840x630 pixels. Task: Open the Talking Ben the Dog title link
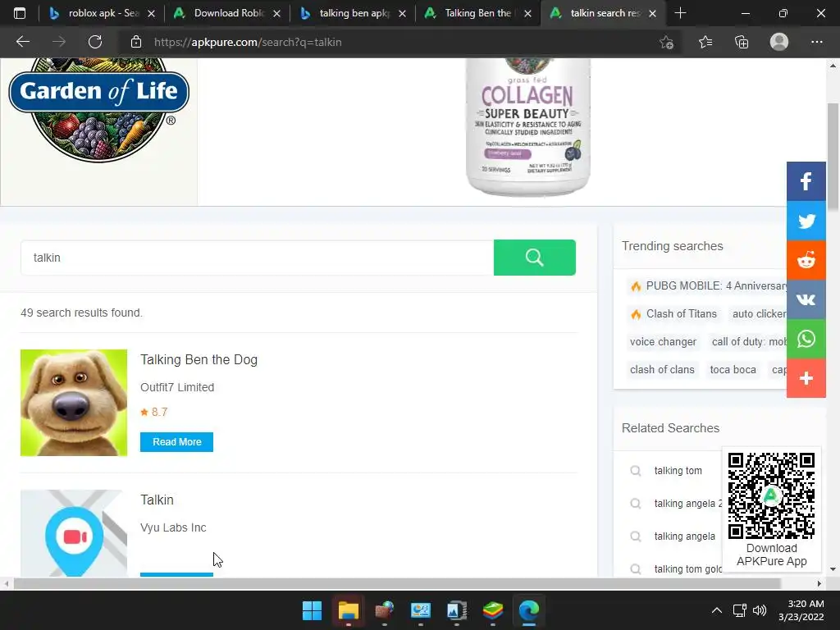(x=199, y=359)
